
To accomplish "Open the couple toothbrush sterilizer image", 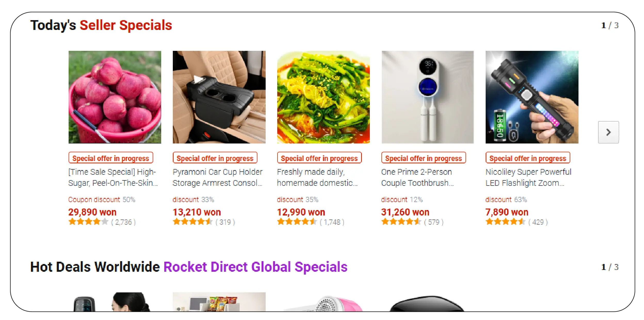I will point(428,97).
